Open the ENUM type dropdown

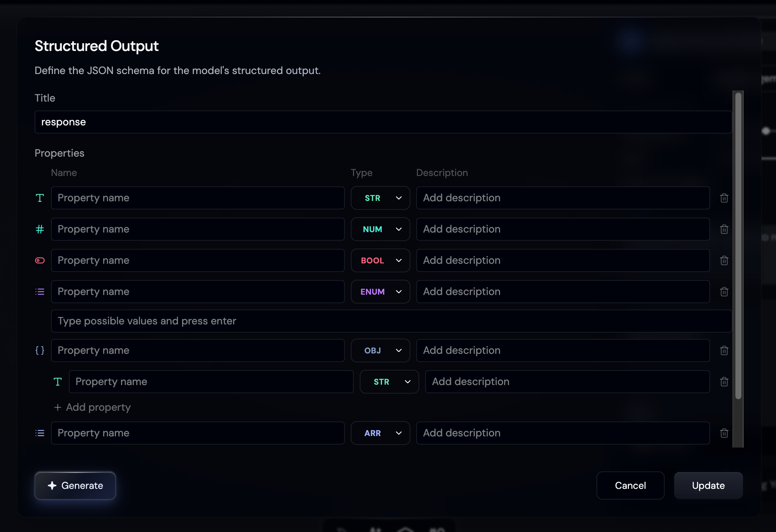click(380, 292)
